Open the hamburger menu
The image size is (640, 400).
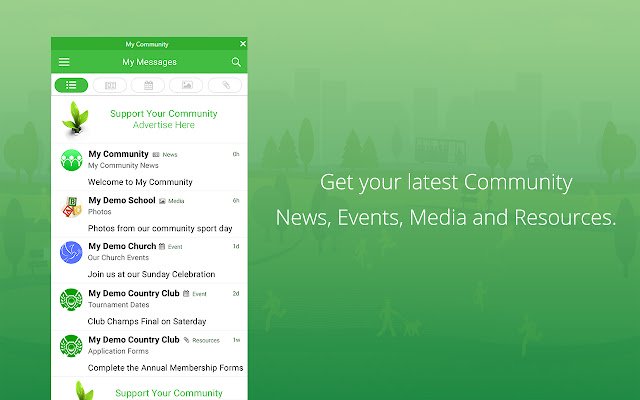click(x=64, y=62)
